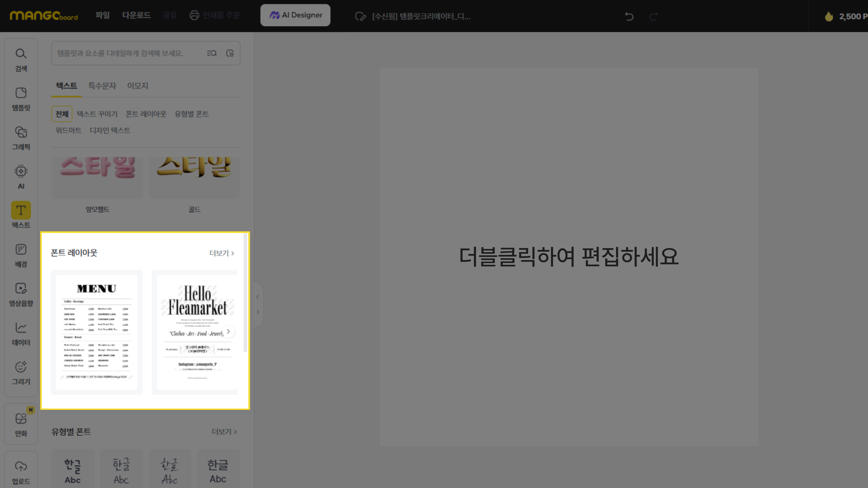This screenshot has width=868, height=488.
Task: Open the 데이터 chart data panel
Action: (x=21, y=333)
